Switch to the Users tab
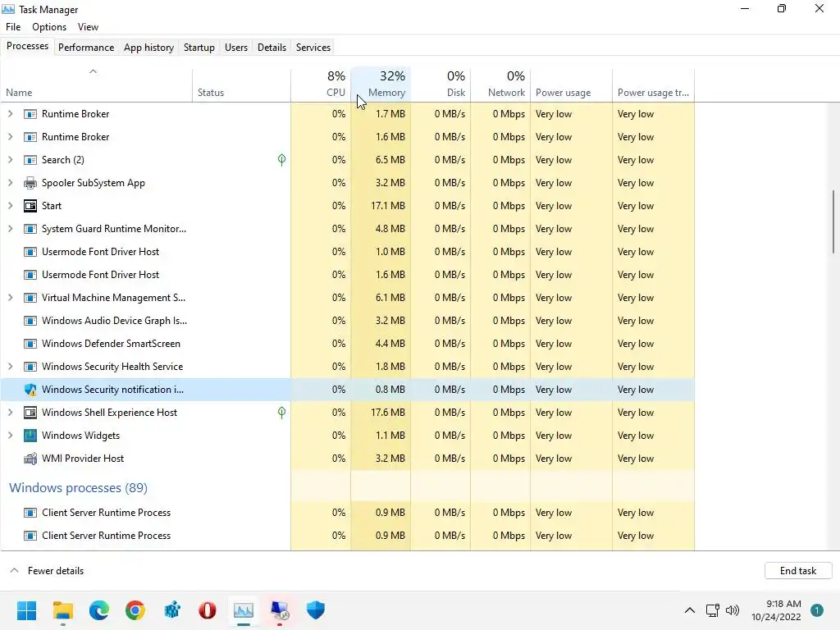 point(236,47)
